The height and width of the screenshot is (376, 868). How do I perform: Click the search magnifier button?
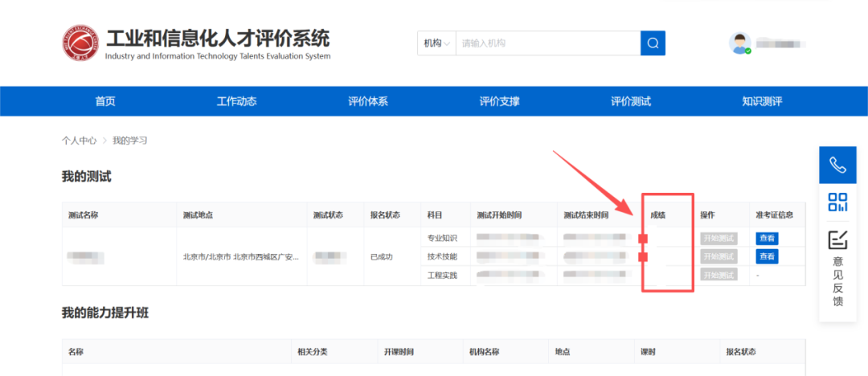click(x=653, y=43)
